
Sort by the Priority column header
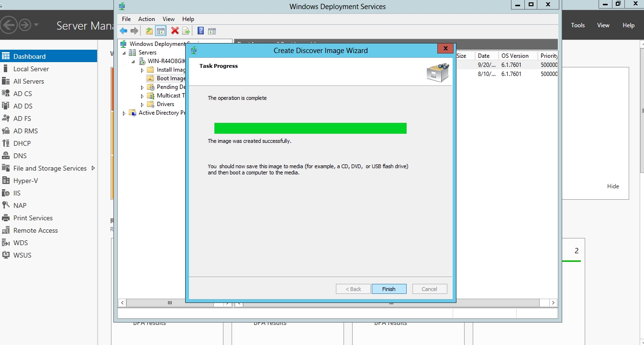(x=548, y=56)
